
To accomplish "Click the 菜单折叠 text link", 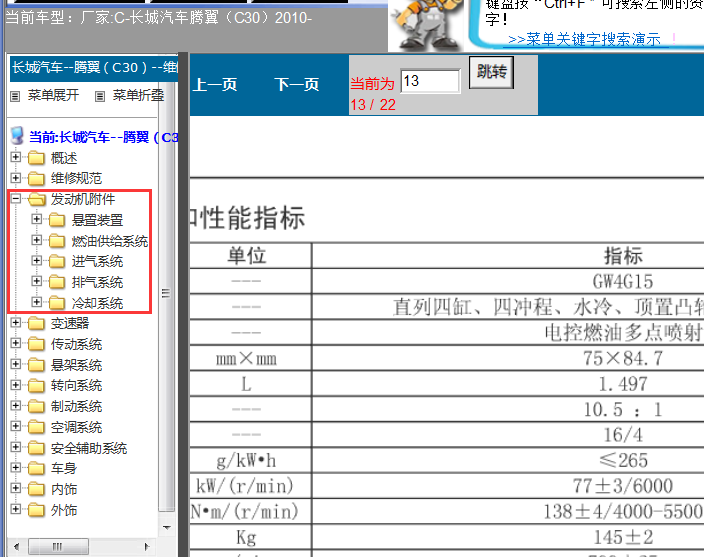I will click(138, 95).
